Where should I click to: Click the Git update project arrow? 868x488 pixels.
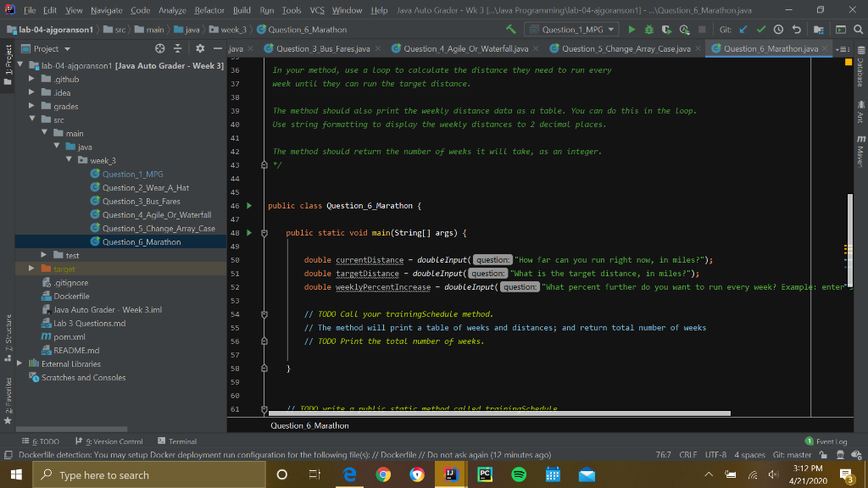[744, 30]
